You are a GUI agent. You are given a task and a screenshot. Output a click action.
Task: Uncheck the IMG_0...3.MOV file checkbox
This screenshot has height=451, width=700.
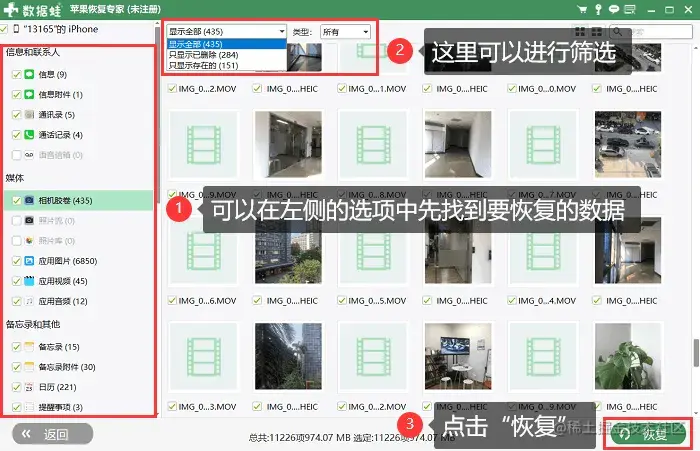coord(172,406)
